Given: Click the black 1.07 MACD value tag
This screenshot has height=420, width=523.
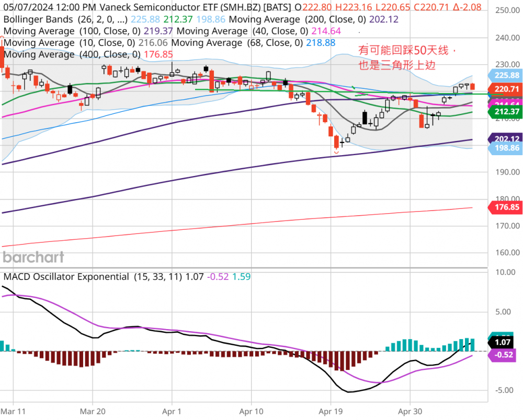Looking at the screenshot, I should tap(505, 343).
